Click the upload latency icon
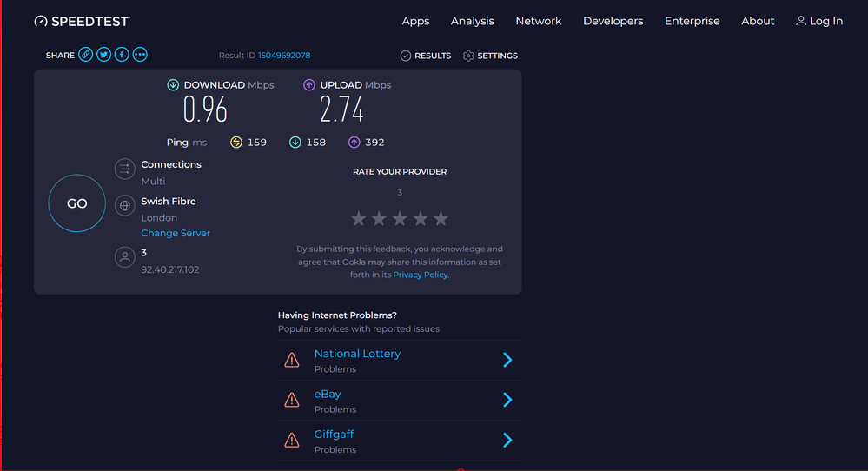This screenshot has width=868, height=471. click(x=354, y=143)
